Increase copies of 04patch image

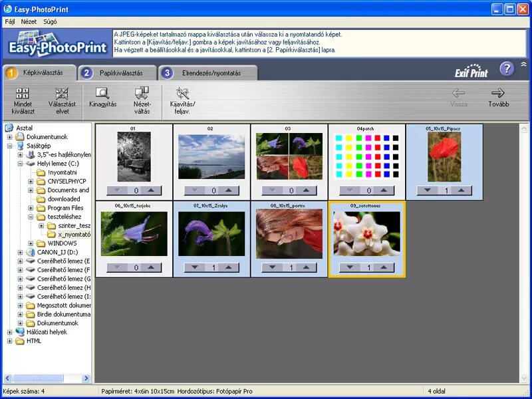[x=384, y=190]
